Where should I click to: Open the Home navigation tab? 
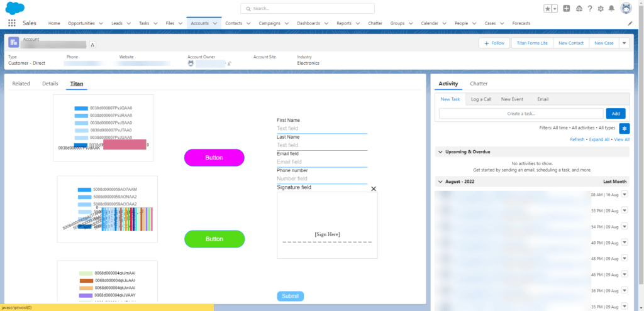54,23
